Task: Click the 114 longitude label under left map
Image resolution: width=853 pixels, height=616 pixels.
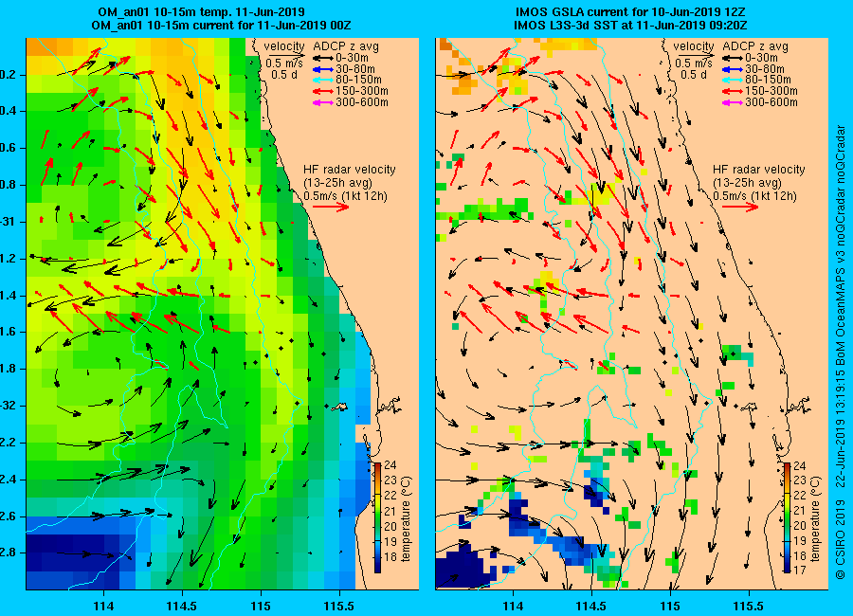Action: (x=103, y=606)
